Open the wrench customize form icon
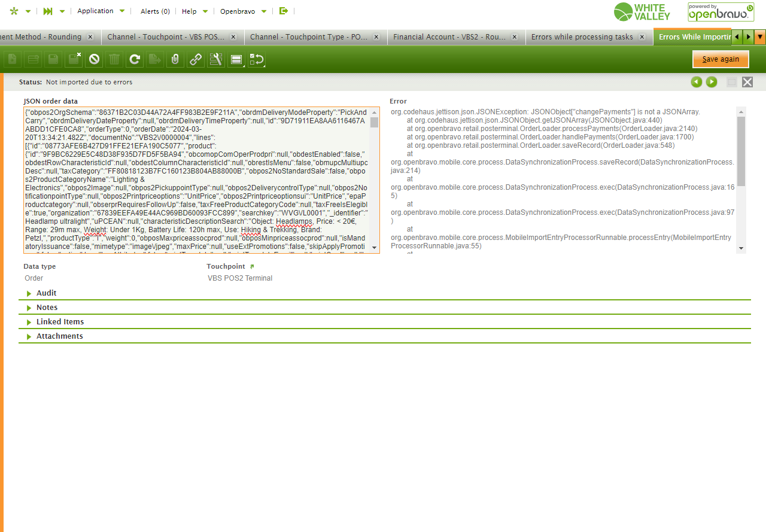The width and height of the screenshot is (766, 532). [215, 59]
